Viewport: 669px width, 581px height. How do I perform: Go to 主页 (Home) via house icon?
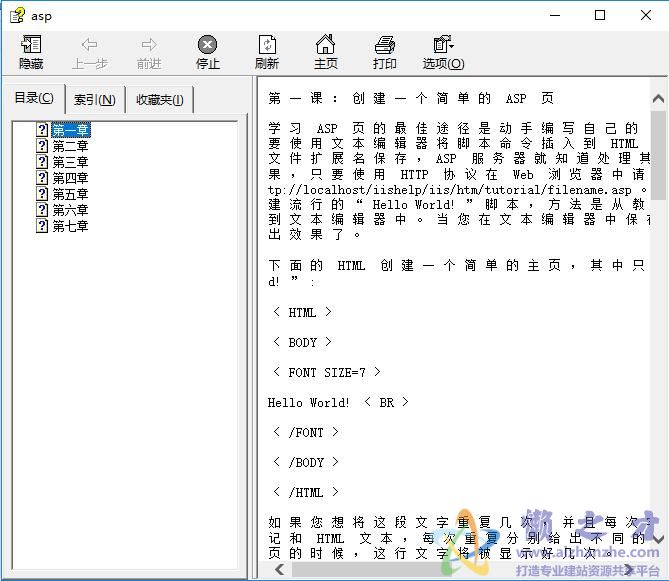point(326,44)
